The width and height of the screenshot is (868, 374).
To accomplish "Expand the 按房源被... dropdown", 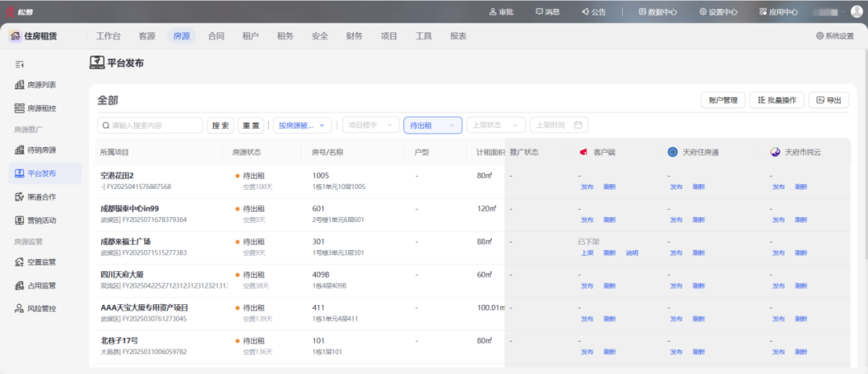I will click(x=302, y=125).
